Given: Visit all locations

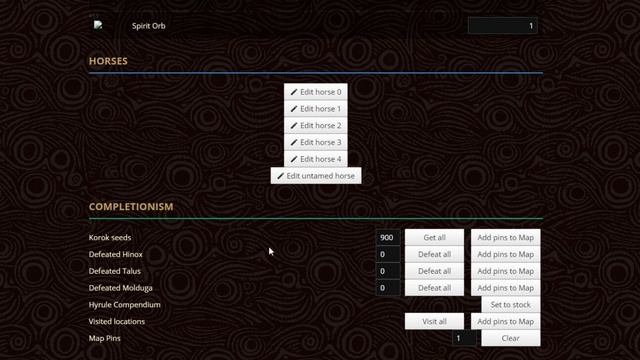Looking at the screenshot, I should pyautogui.click(x=434, y=321).
